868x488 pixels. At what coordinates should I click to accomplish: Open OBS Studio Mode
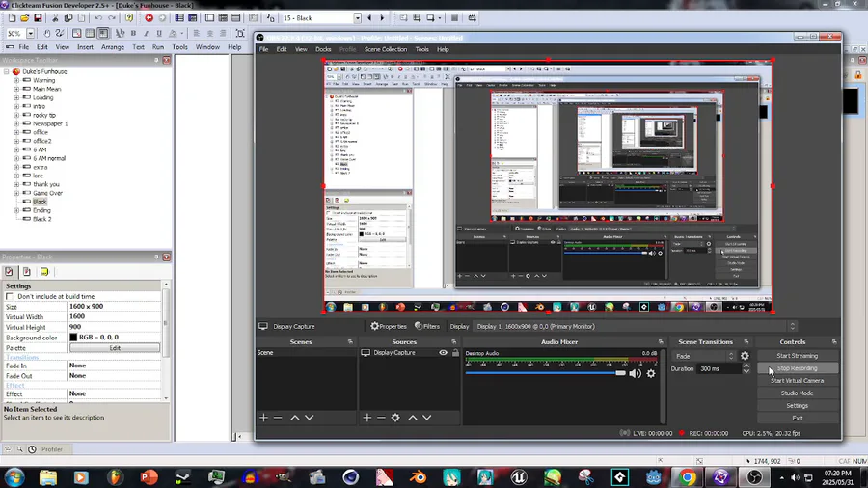pos(797,393)
